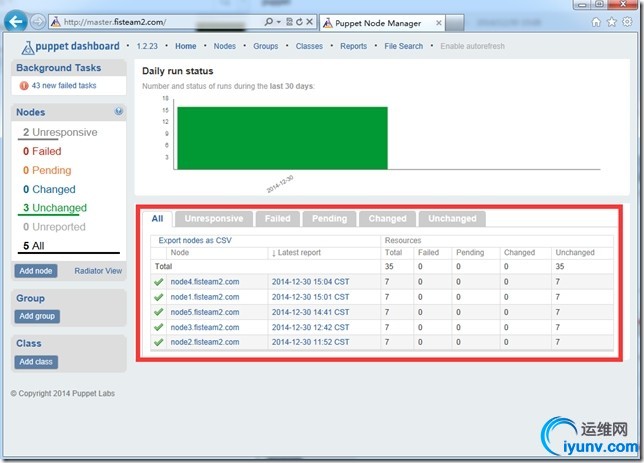Filter sidebar by 0 Failed nodes
Image resolution: width=644 pixels, height=463 pixels.
point(42,151)
